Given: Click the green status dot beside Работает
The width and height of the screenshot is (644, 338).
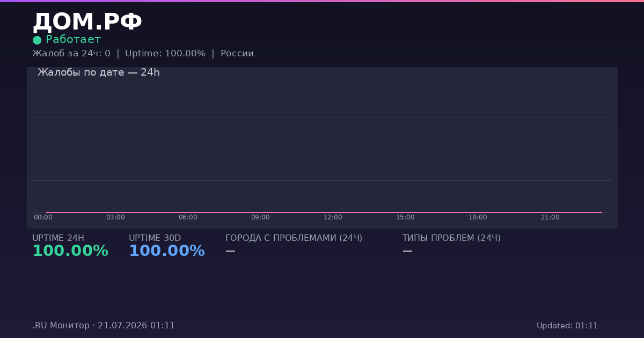Looking at the screenshot, I should pos(37,40).
